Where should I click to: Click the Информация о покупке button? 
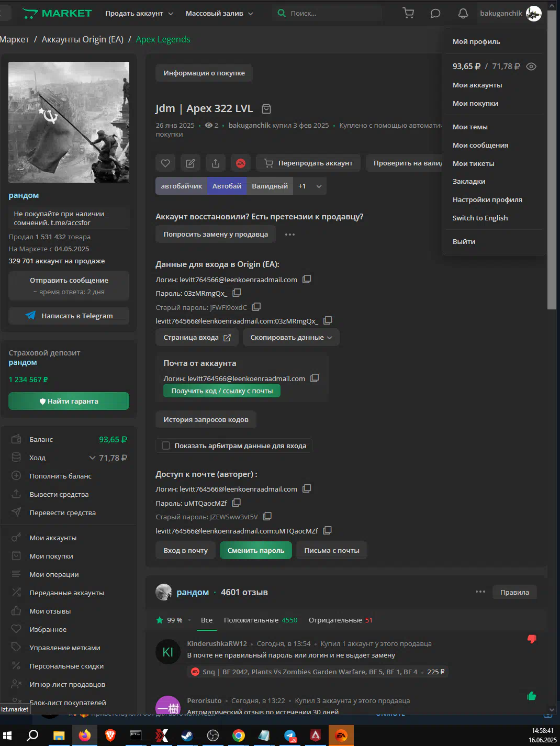[204, 73]
